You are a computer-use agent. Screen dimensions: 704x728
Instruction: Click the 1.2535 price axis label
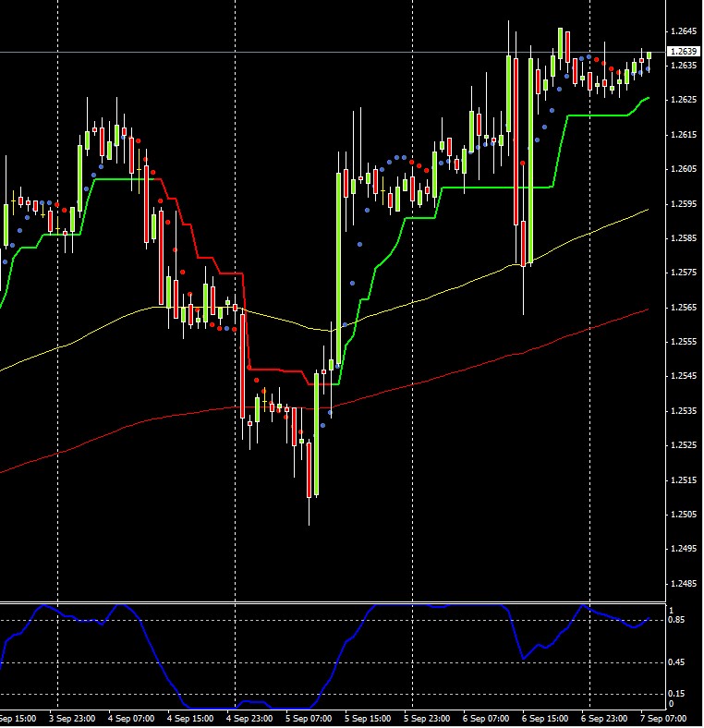(684, 411)
